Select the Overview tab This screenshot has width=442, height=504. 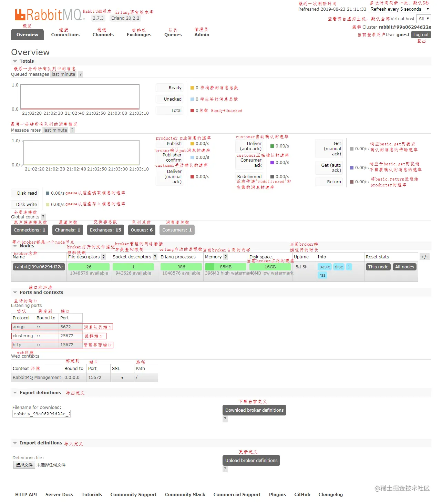click(28, 35)
